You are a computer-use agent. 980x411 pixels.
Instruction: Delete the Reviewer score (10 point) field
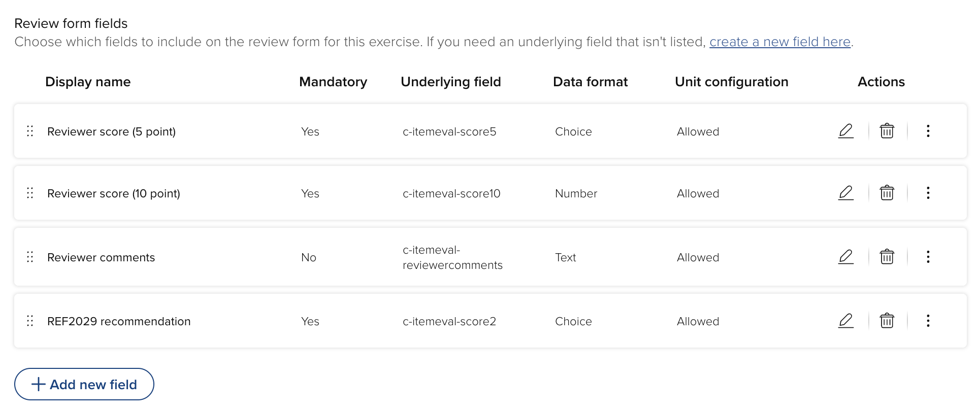[887, 193]
